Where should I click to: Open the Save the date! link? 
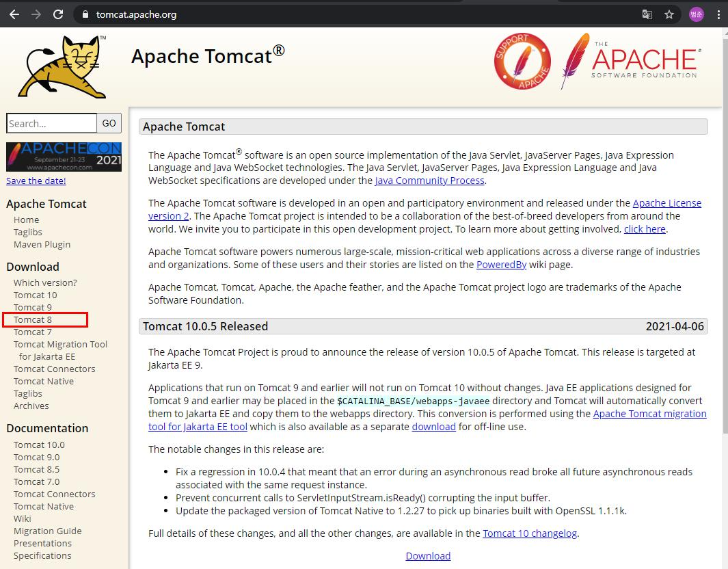[x=36, y=181]
